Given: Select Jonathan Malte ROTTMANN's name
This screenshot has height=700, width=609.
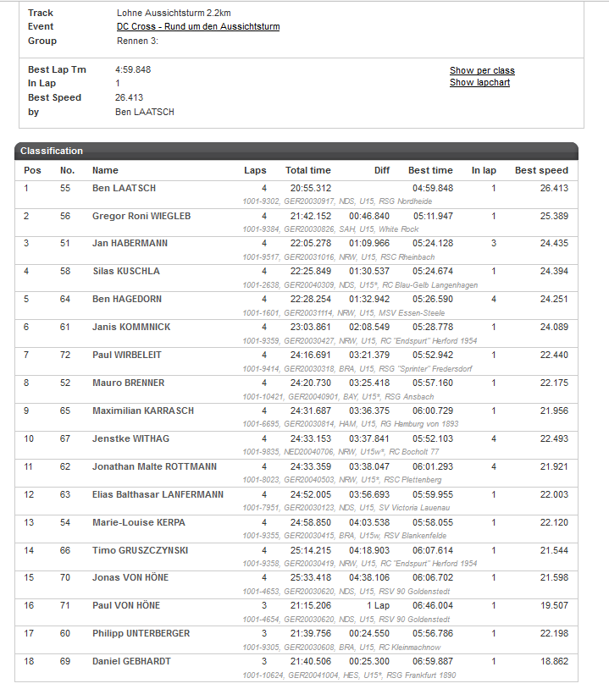Looking at the screenshot, I should tap(154, 467).
